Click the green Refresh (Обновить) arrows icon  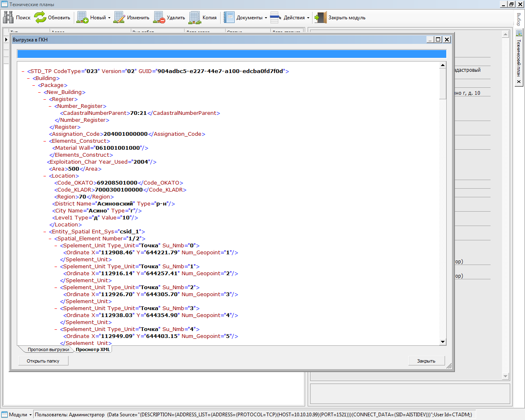click(x=40, y=17)
